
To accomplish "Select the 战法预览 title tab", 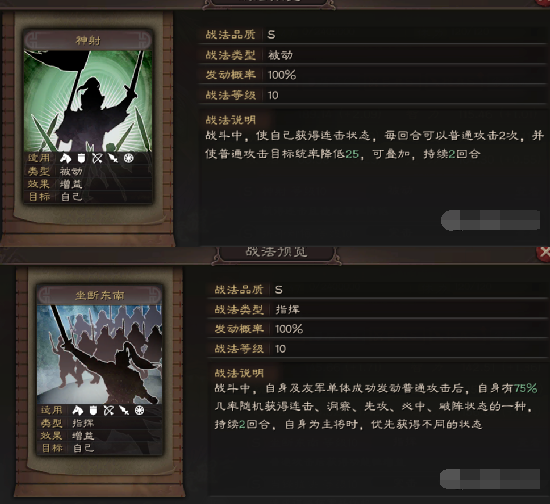I will (276, 253).
